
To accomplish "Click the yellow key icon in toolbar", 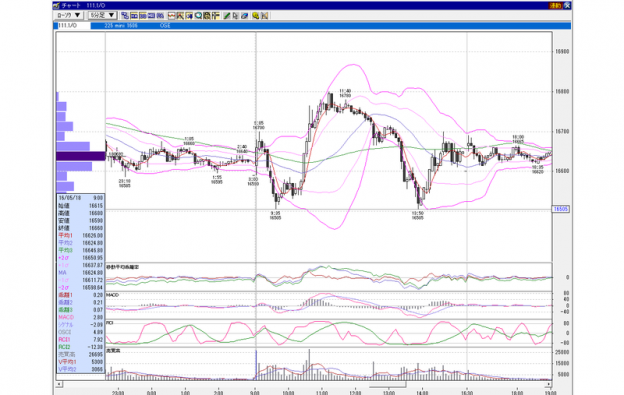I will (255, 16).
